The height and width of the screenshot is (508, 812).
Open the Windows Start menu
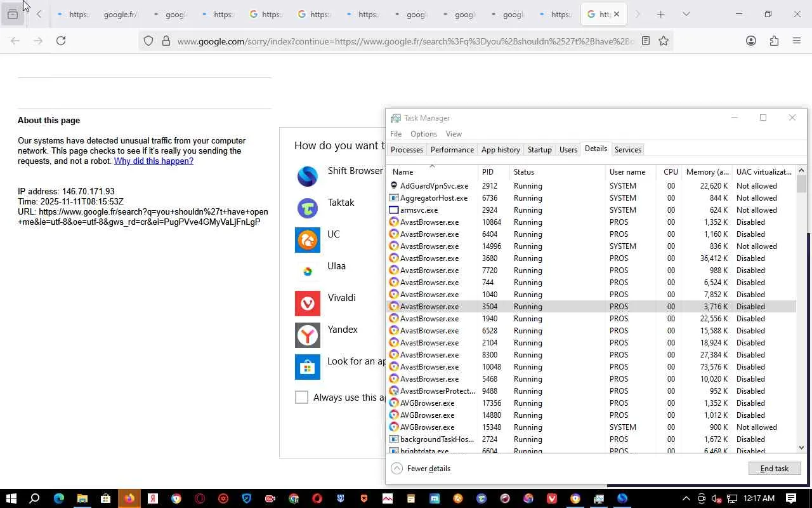point(11,498)
